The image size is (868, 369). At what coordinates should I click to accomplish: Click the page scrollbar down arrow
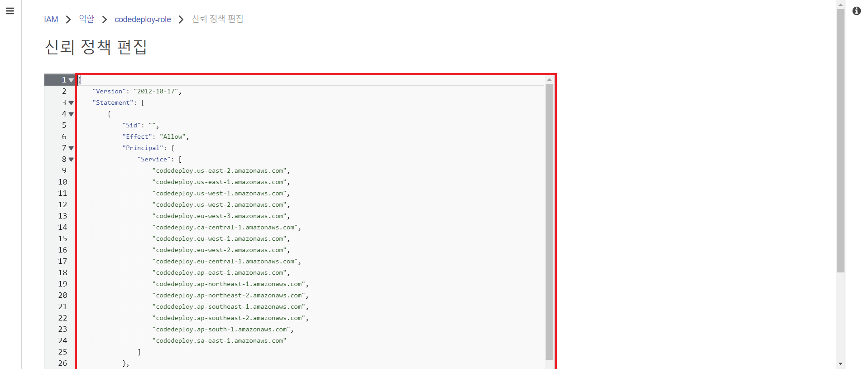click(x=840, y=364)
